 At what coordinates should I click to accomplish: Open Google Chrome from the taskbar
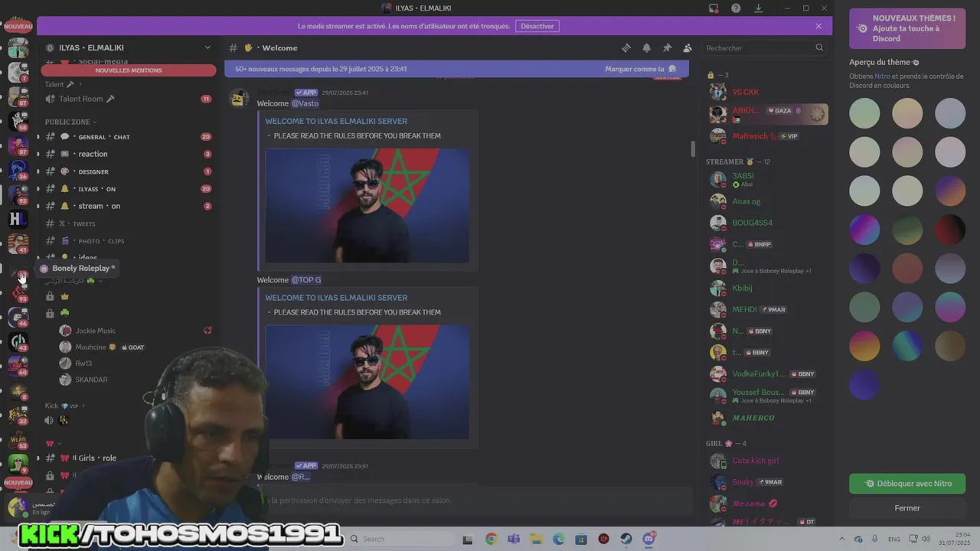[491, 539]
